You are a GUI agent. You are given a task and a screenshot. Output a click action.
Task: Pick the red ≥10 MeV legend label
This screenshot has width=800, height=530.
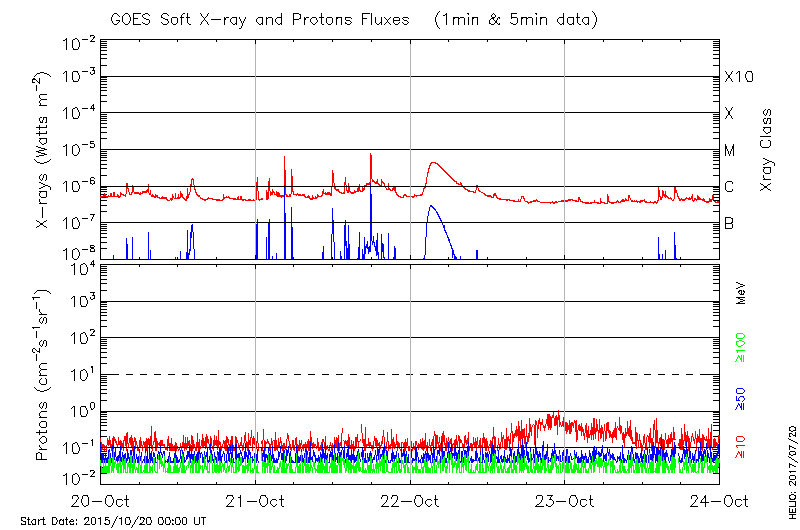741,447
